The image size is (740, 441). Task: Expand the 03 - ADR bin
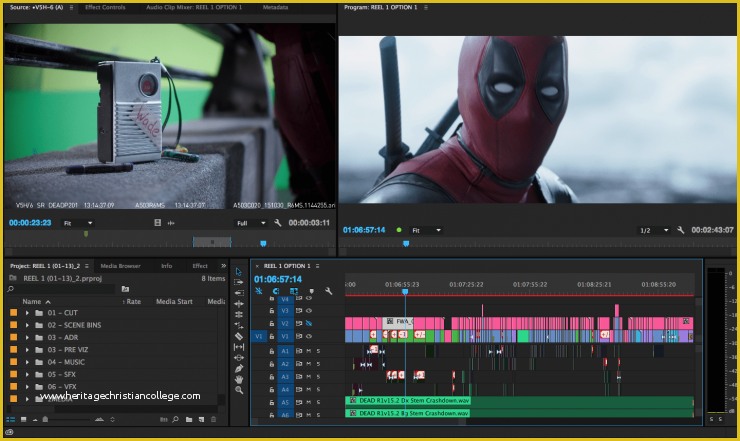(x=27, y=337)
